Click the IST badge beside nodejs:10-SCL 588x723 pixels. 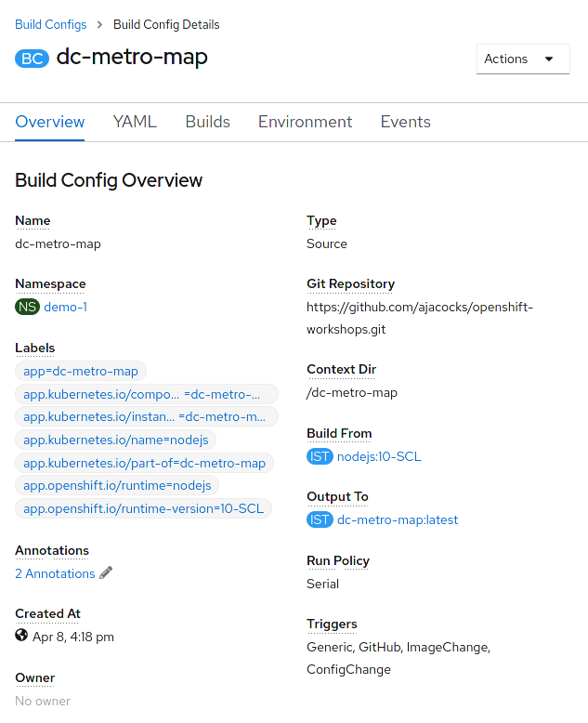pos(320,456)
